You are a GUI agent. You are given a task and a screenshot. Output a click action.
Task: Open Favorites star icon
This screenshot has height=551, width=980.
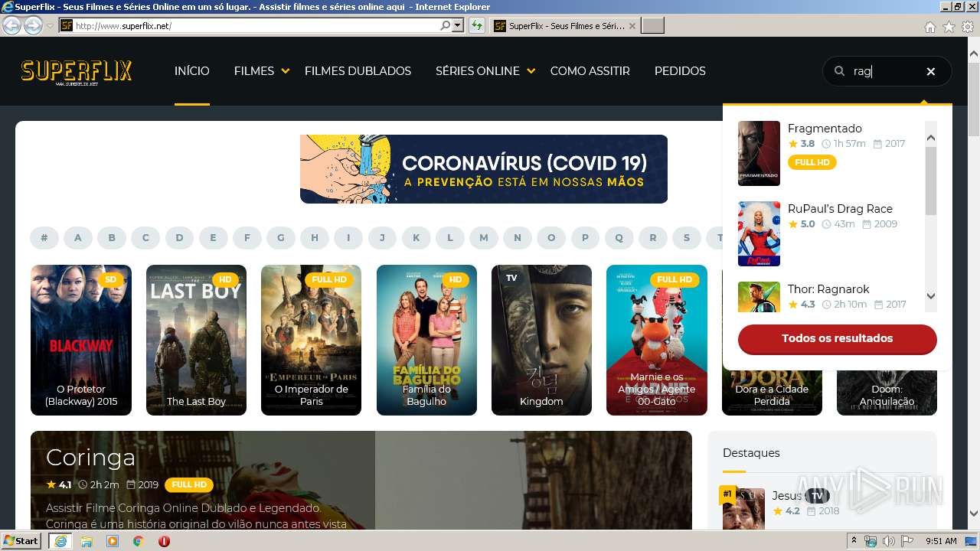(x=949, y=27)
